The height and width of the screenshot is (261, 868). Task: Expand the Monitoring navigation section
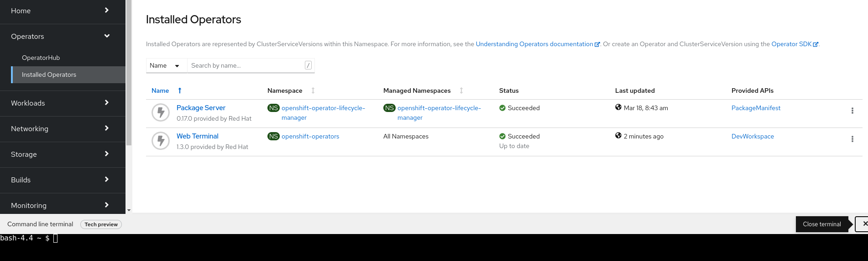tap(63, 205)
